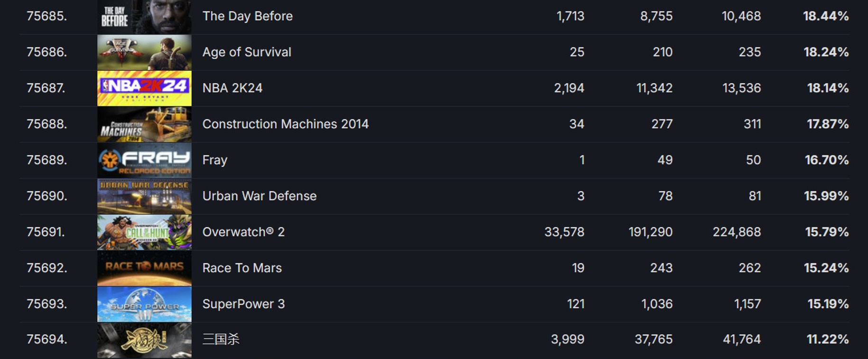This screenshot has width=868, height=359.
Task: Click the Overwatch 2 banner image
Action: pos(144,232)
